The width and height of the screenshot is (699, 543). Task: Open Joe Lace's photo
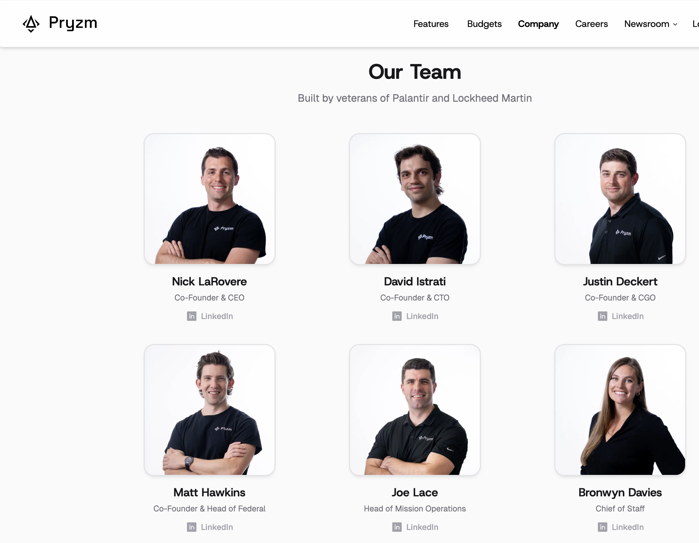[x=414, y=410]
